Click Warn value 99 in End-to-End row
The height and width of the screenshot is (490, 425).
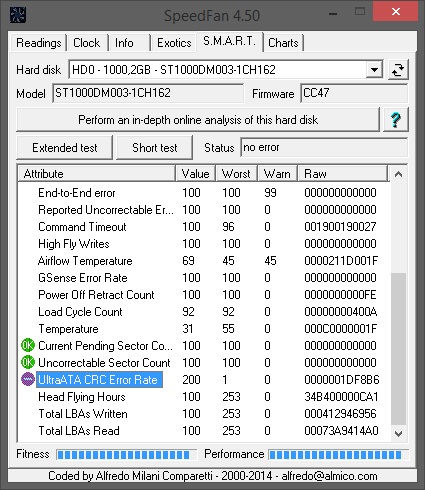pos(270,193)
